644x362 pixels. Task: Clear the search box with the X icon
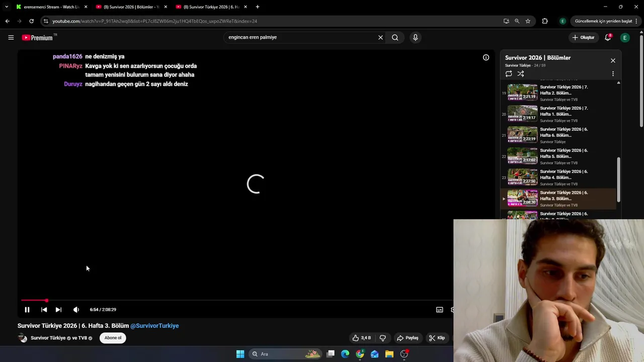[x=380, y=37]
